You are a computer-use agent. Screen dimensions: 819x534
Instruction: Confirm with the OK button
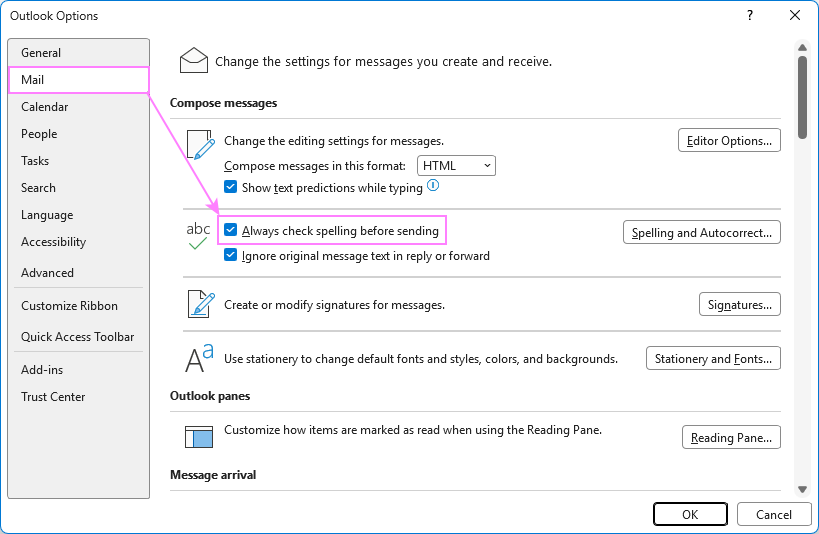click(690, 514)
